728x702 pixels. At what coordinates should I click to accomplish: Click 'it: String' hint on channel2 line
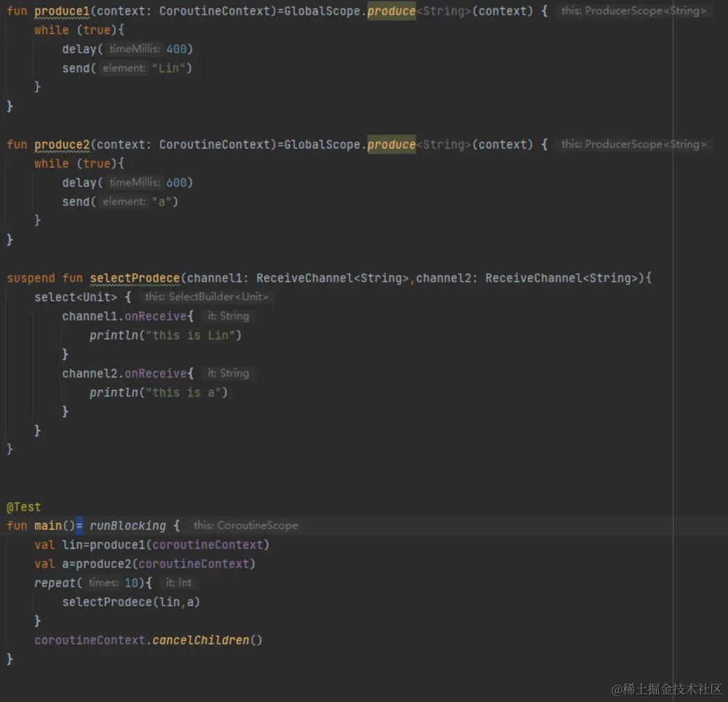click(x=228, y=373)
